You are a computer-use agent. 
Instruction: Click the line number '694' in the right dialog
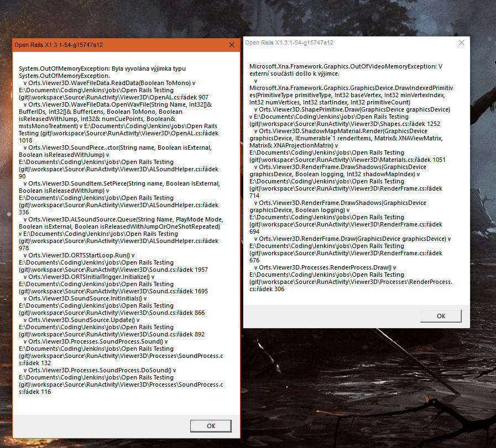coord(254,231)
